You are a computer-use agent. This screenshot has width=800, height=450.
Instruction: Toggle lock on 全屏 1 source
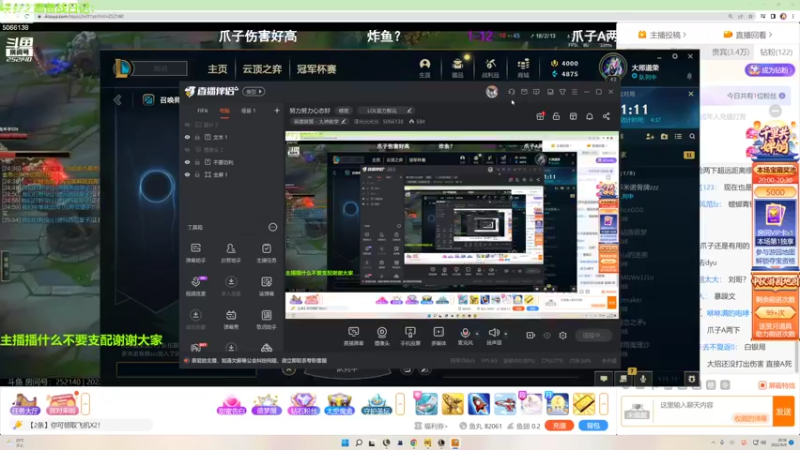pyautogui.click(x=197, y=174)
